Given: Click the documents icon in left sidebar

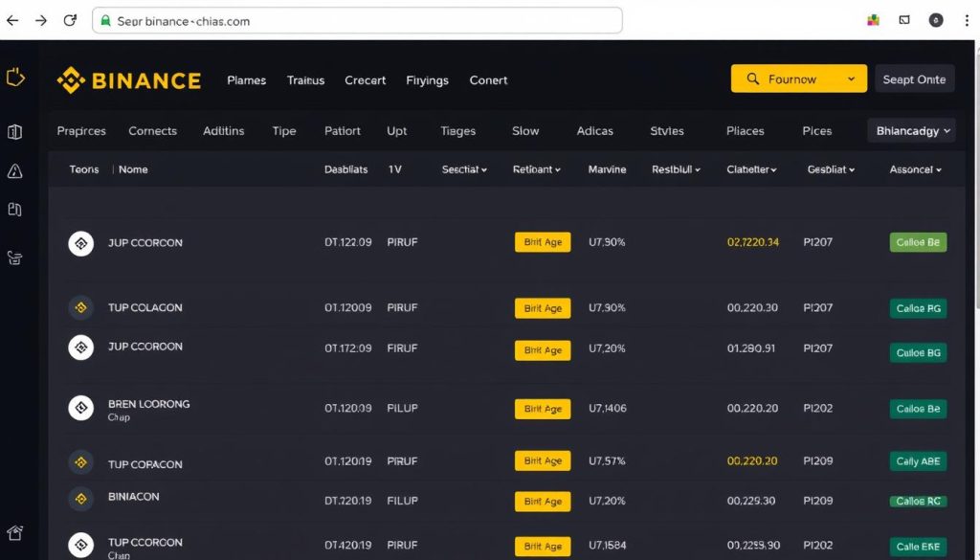Looking at the screenshot, I should pyautogui.click(x=14, y=210).
